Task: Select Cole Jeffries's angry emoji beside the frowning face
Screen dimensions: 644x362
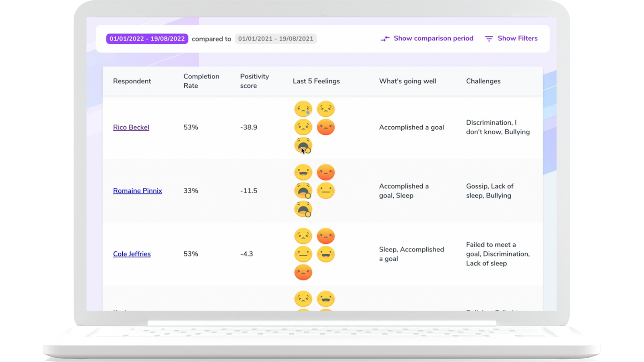Action: click(326, 236)
